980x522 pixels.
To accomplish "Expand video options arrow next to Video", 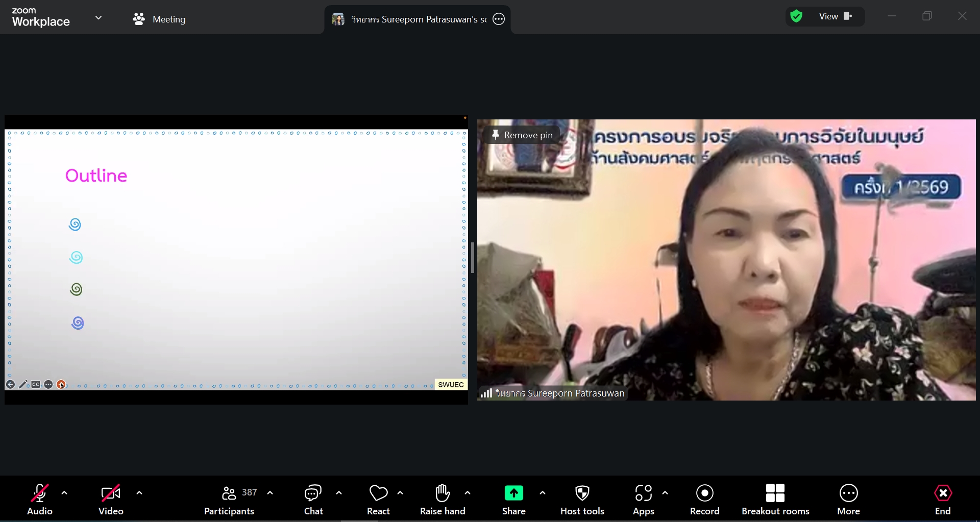I will pyautogui.click(x=139, y=493).
